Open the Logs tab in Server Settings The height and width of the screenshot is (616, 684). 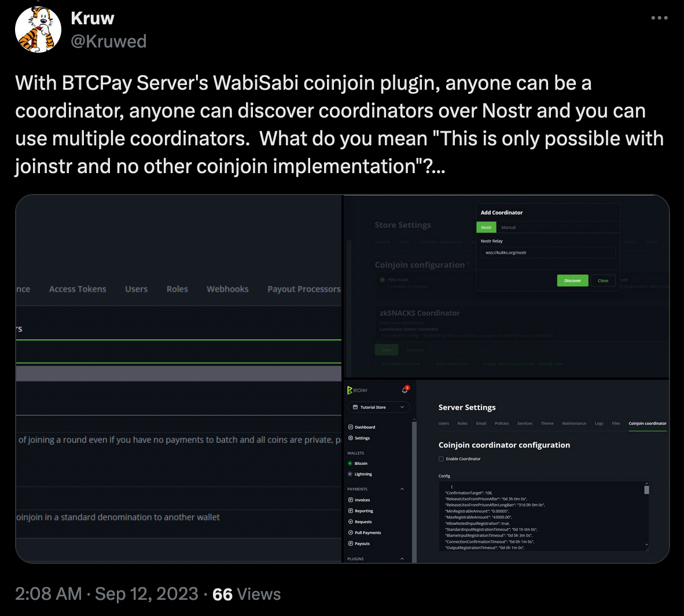599,423
